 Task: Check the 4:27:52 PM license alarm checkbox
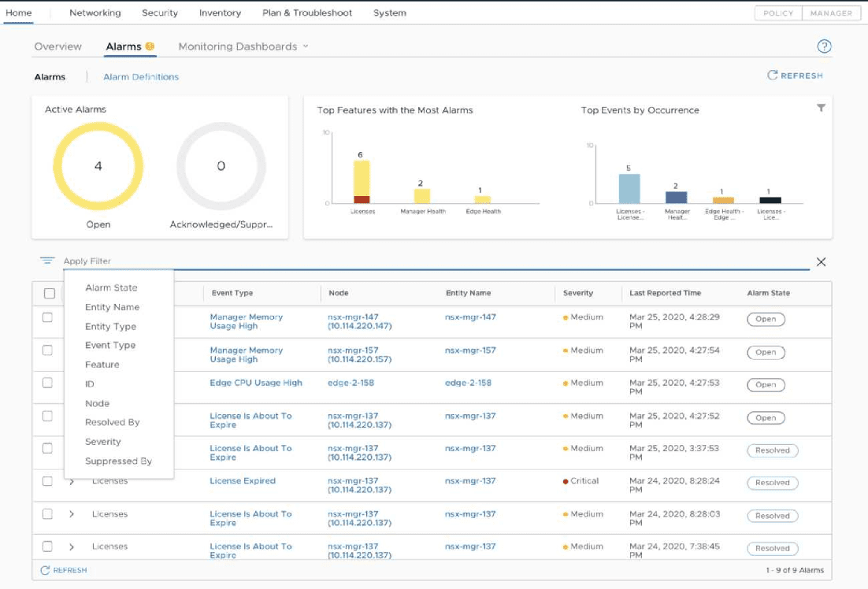click(x=47, y=416)
